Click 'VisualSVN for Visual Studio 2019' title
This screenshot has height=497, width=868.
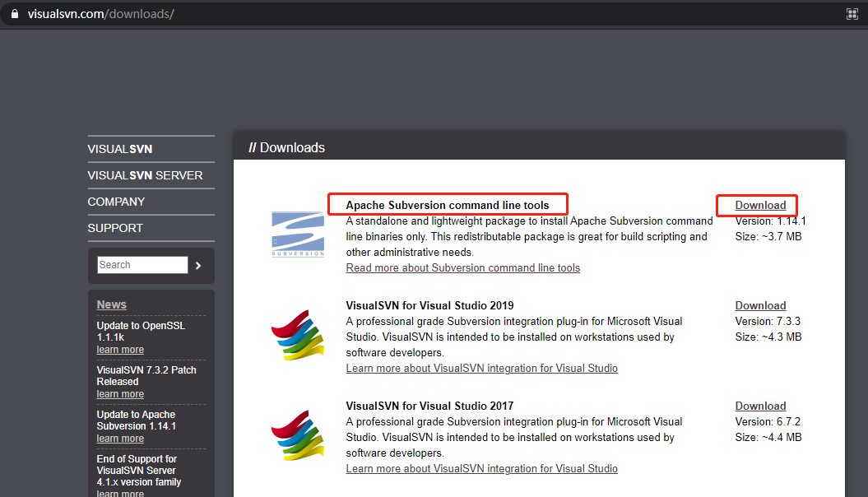(429, 305)
